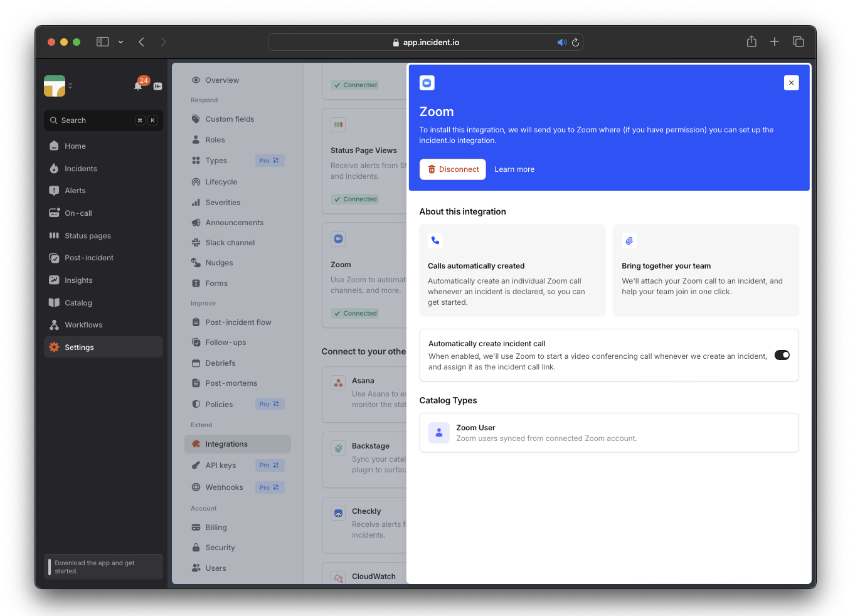Open Announcements settings
Screen dimensions: 855x616
238,223
